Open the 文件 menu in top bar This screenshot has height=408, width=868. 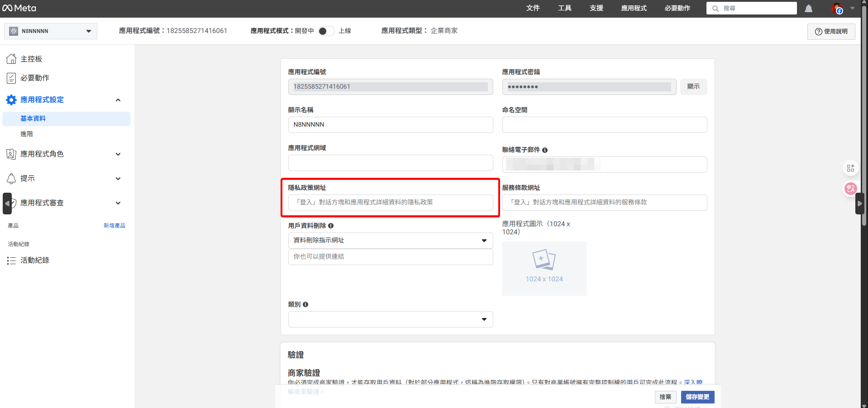[533, 8]
